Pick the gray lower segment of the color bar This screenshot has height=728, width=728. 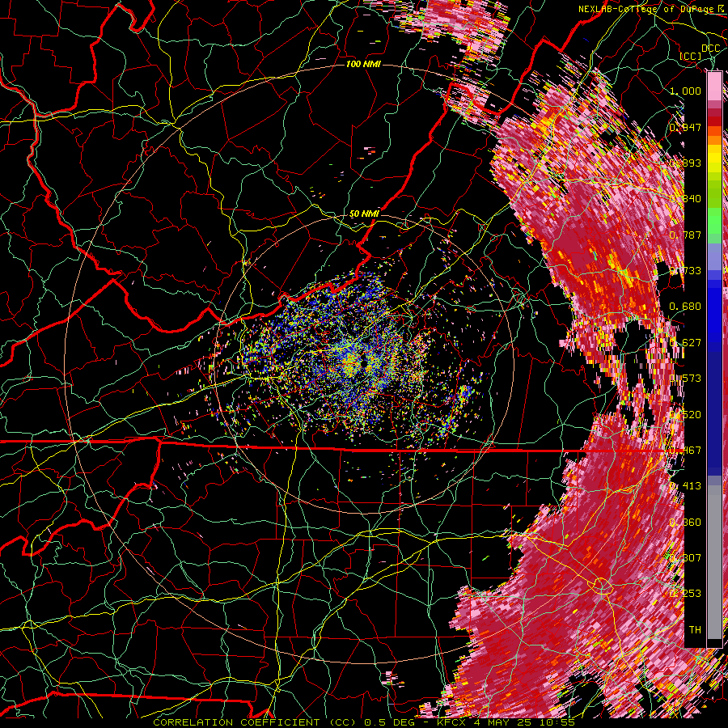(x=714, y=562)
